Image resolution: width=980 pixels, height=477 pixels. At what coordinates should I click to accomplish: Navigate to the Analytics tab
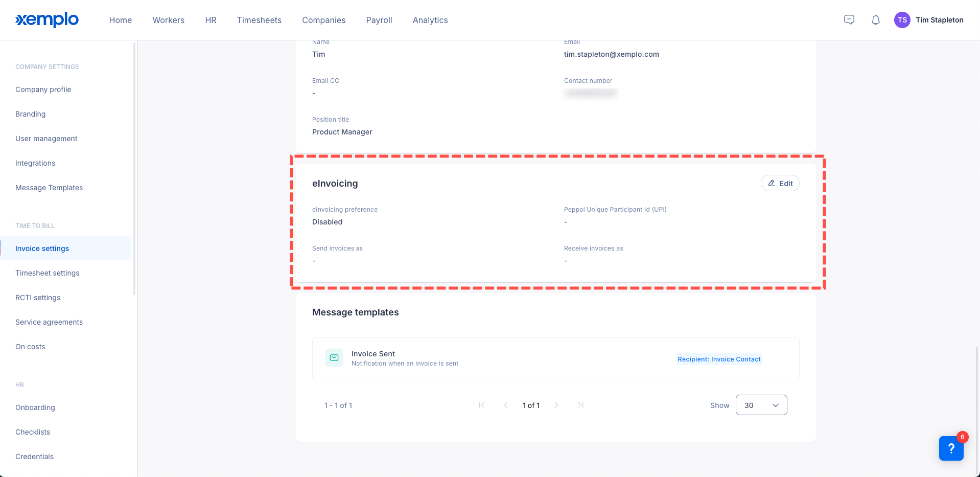[430, 20]
